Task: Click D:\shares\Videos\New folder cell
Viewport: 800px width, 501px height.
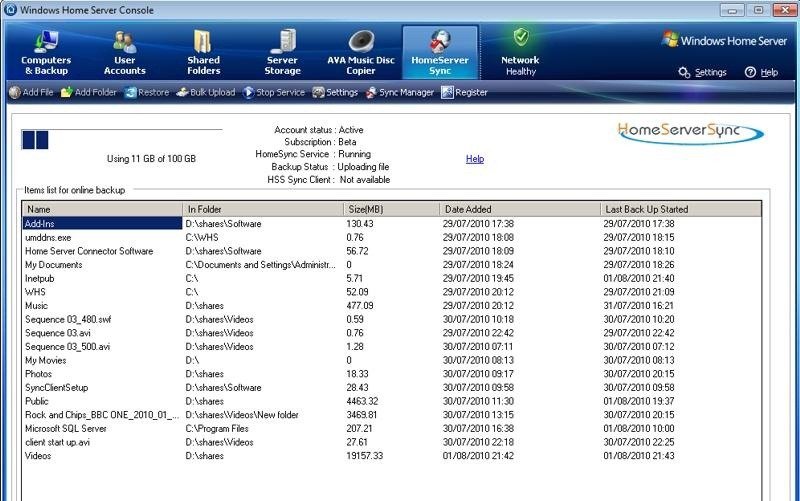Action: 242,415
